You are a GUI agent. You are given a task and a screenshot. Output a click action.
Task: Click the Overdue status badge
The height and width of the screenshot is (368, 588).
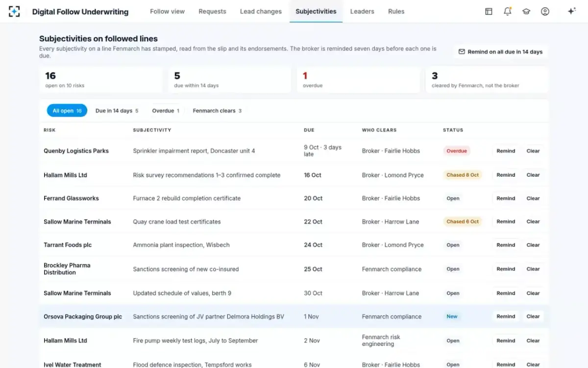(457, 151)
